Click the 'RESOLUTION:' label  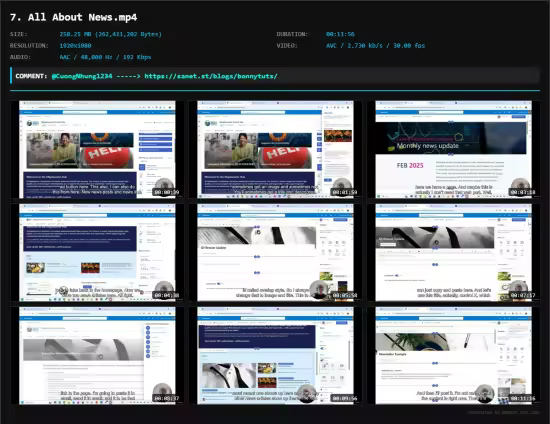point(29,46)
